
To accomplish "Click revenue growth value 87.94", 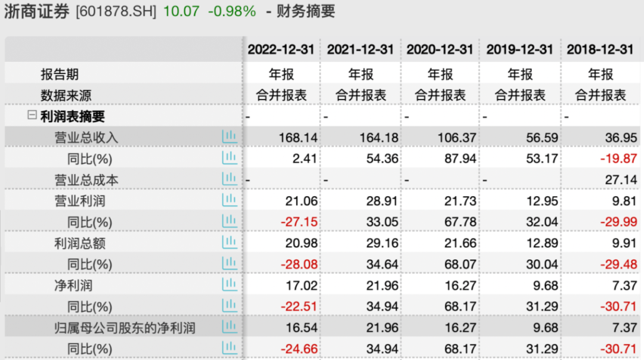I will [460, 159].
